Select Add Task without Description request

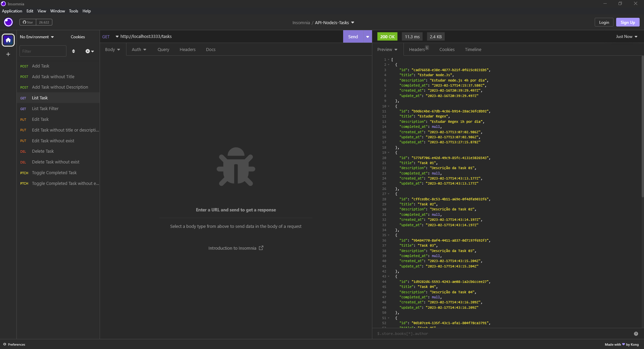(58, 87)
